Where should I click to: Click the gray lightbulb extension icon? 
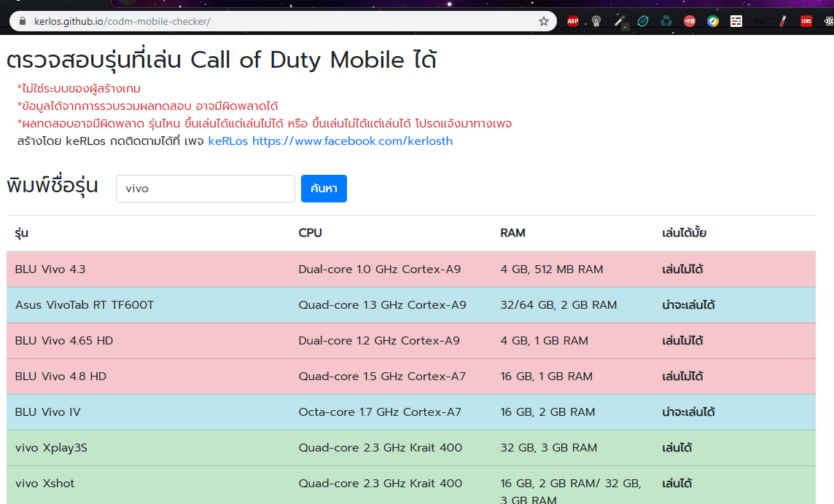point(596,21)
